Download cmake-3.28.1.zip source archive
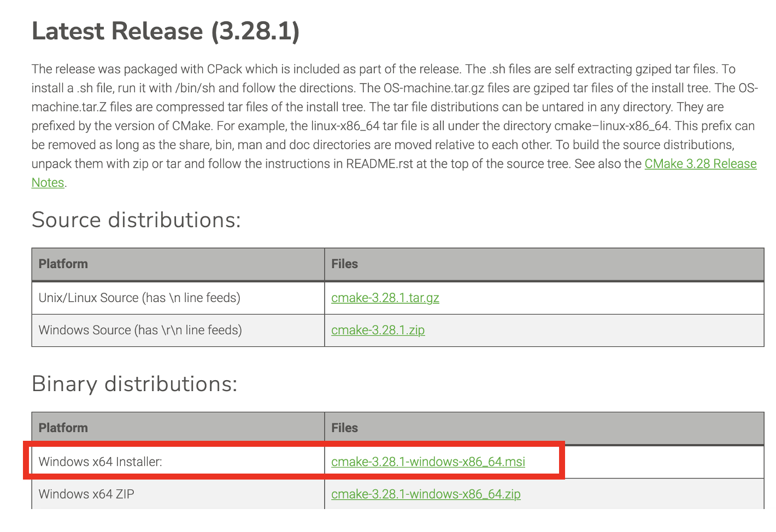The width and height of the screenshot is (776, 532). coord(378,330)
